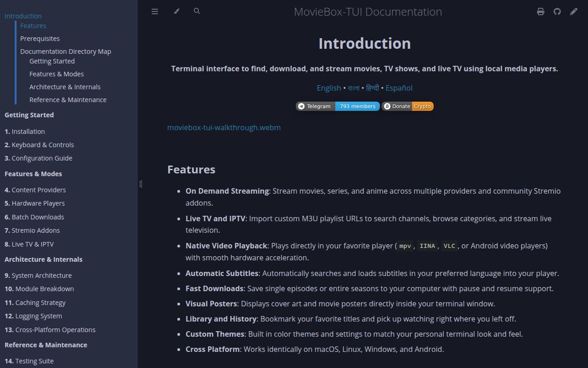
Task: Open the Telegram 793 members badge
Action: [x=338, y=106]
